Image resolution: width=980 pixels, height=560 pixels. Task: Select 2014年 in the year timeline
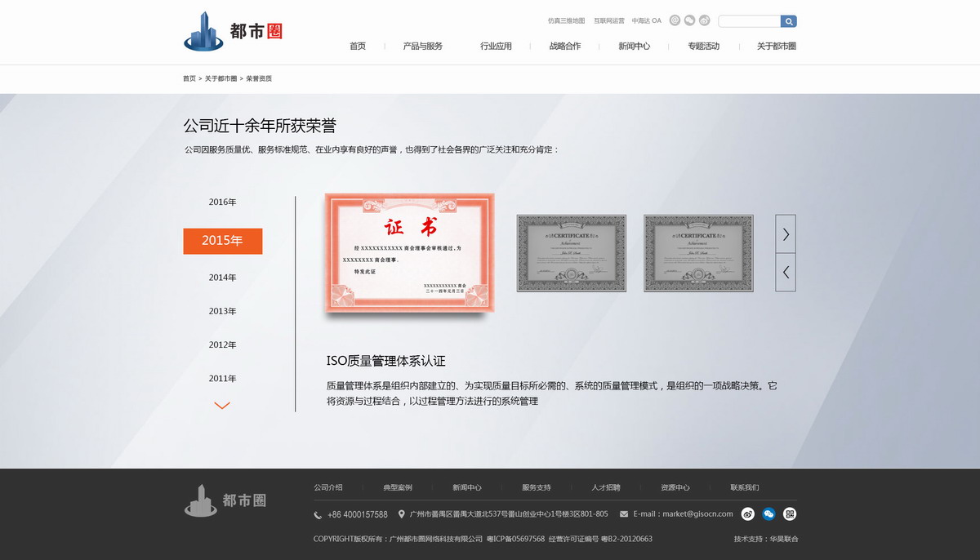(222, 278)
